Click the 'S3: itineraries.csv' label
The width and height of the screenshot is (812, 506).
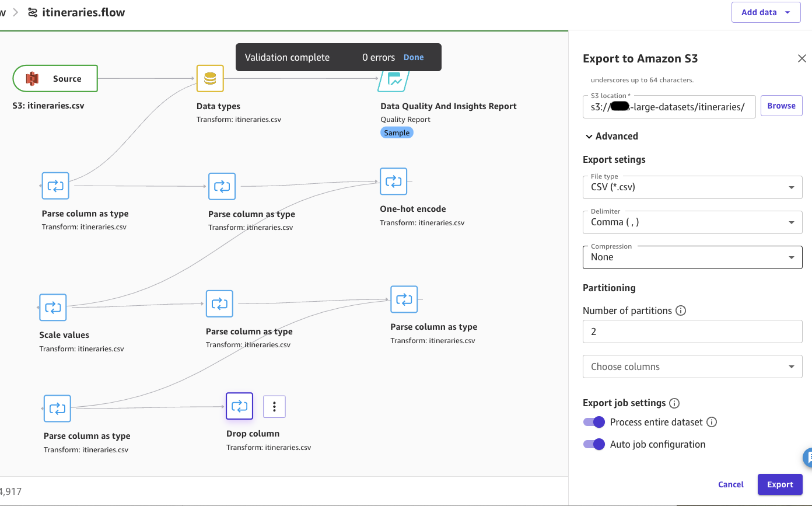[48, 106]
